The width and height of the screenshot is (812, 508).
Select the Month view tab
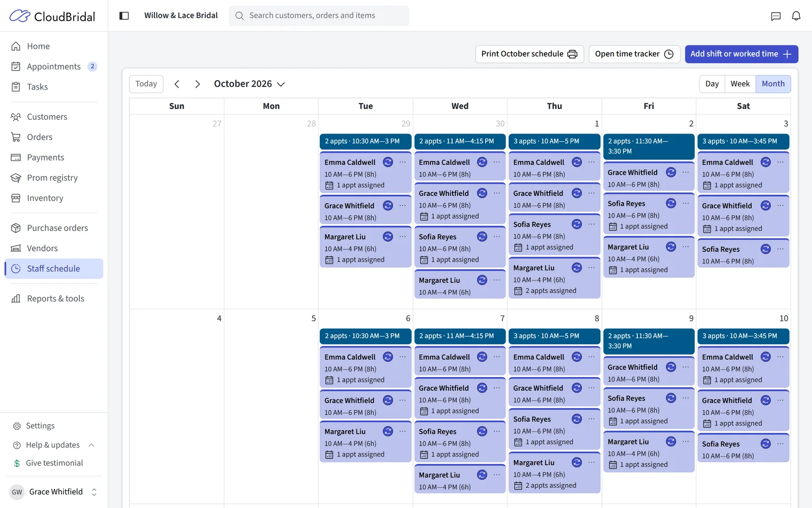pyautogui.click(x=773, y=84)
